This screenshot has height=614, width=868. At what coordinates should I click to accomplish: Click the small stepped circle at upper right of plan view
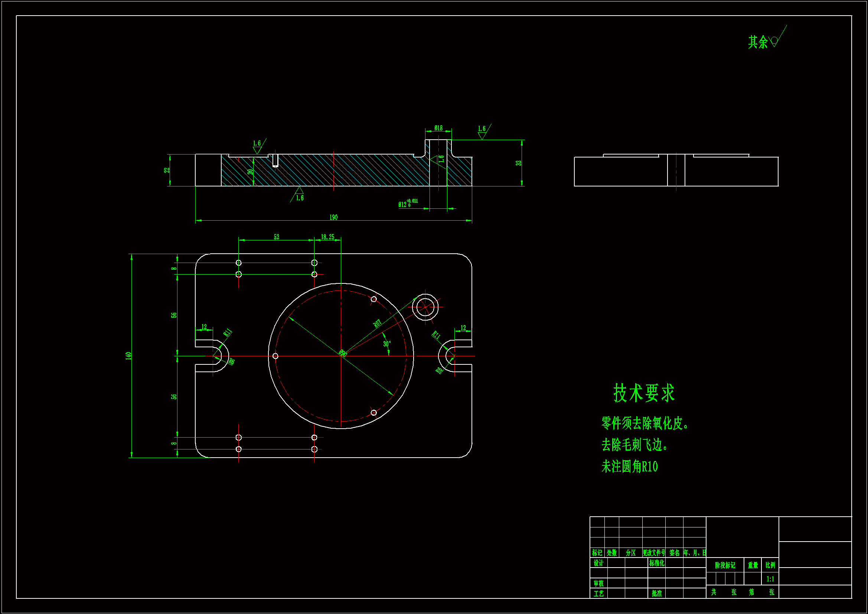pyautogui.click(x=425, y=307)
